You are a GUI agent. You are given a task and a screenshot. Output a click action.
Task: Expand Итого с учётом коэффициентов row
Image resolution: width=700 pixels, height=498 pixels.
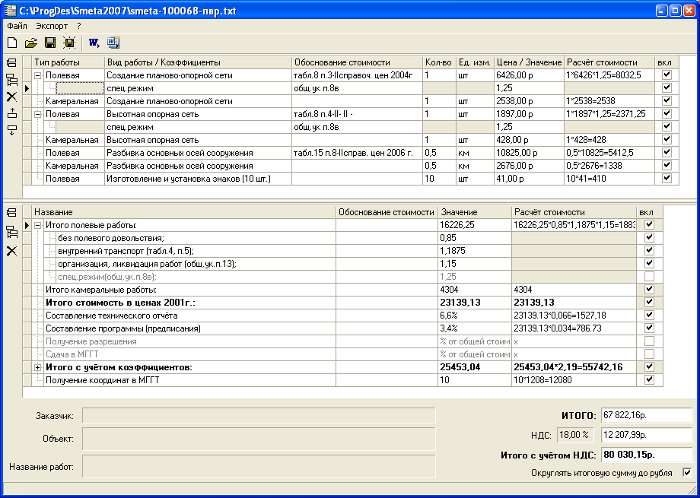point(38,367)
